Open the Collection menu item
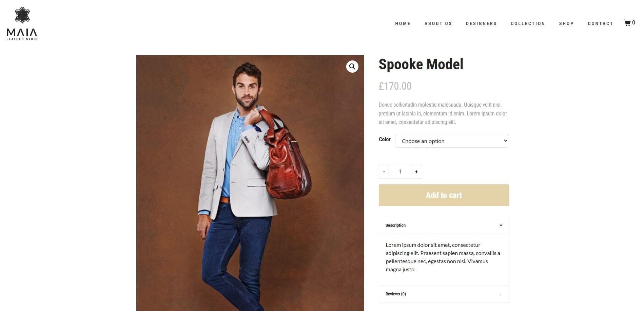Image resolution: width=644 pixels, height=311 pixels. (528, 23)
